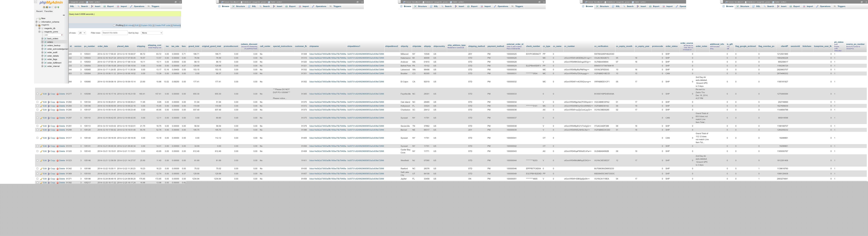
Task: Click the Copy icon for row 91282
Action: tap(49, 102)
